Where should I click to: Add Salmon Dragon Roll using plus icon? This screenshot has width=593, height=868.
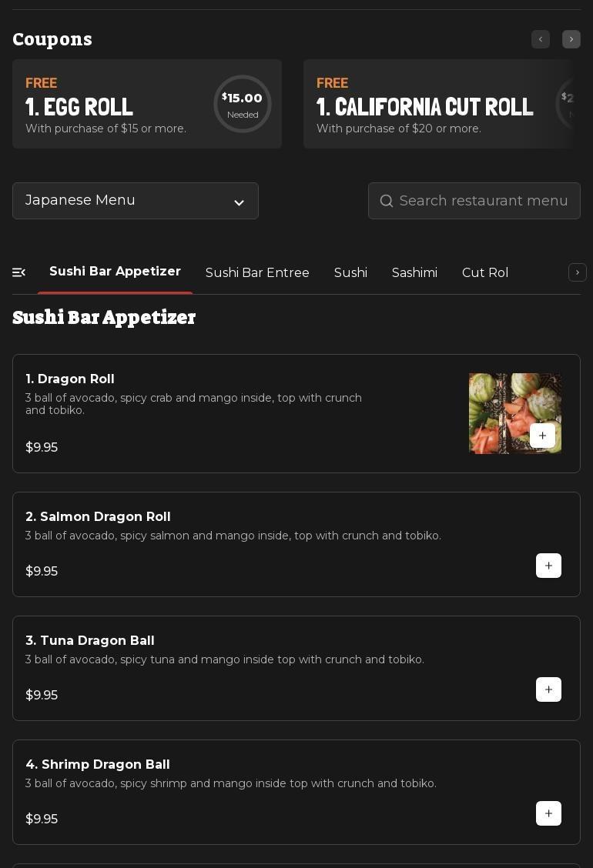[x=548, y=565]
